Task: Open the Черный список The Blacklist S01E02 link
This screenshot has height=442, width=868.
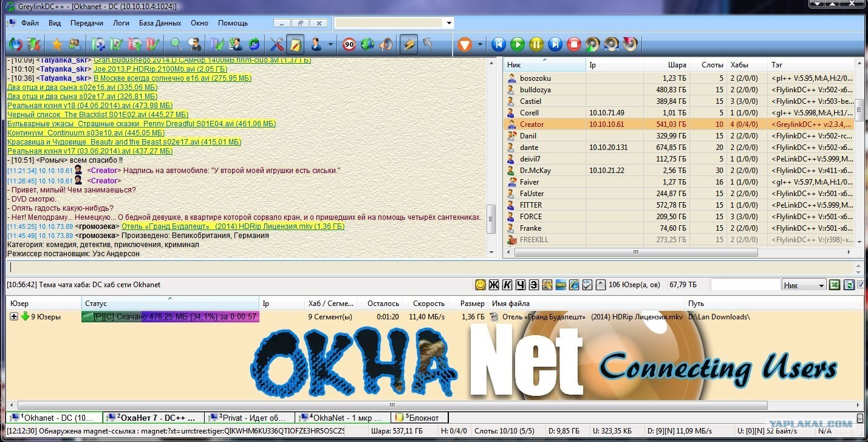Action: click(x=98, y=115)
